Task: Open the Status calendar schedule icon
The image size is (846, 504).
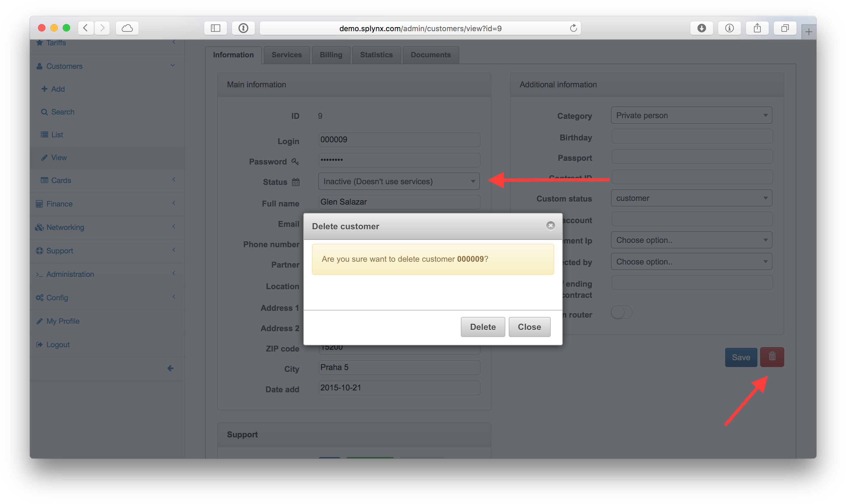Action: pyautogui.click(x=296, y=182)
